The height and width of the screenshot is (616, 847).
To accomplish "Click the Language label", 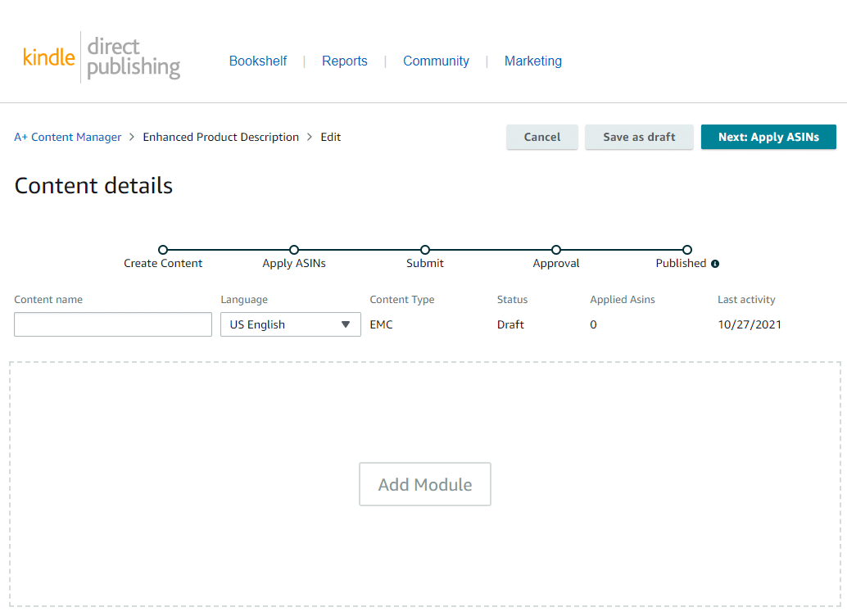I will 244,300.
